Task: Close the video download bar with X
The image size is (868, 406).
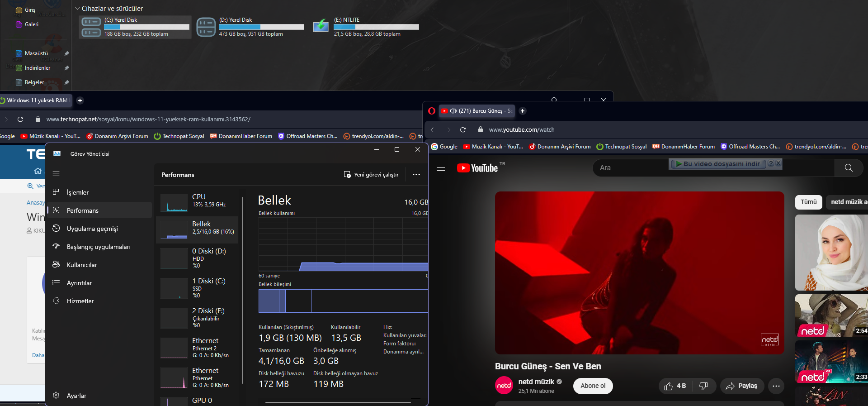Action: 778,164
